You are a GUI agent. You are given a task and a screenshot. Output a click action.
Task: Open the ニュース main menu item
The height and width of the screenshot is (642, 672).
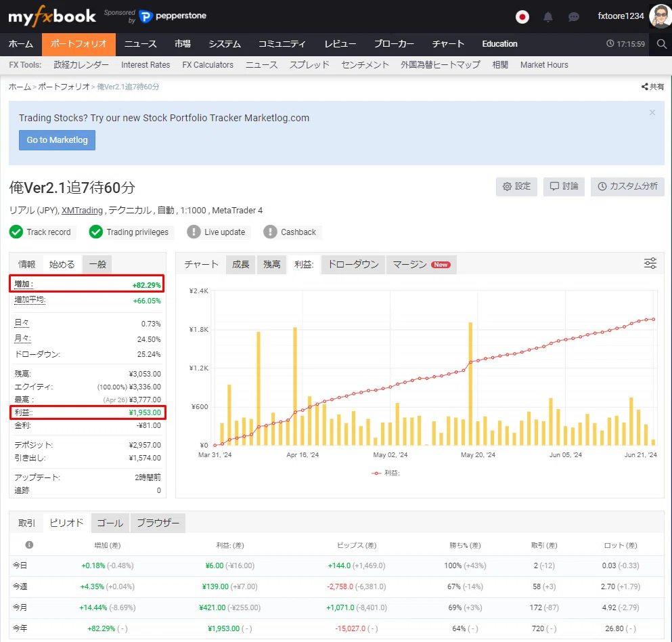(141, 44)
